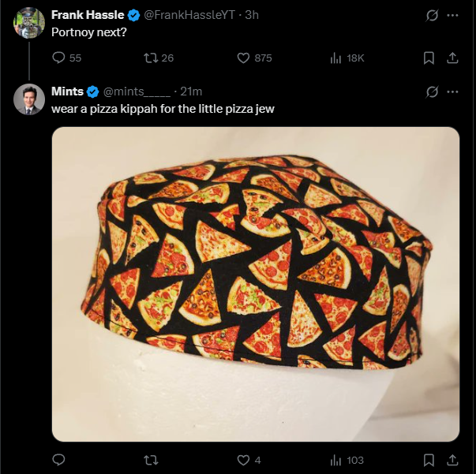View analytics for the Mints tweet
The height and width of the screenshot is (474, 476).
click(335, 460)
